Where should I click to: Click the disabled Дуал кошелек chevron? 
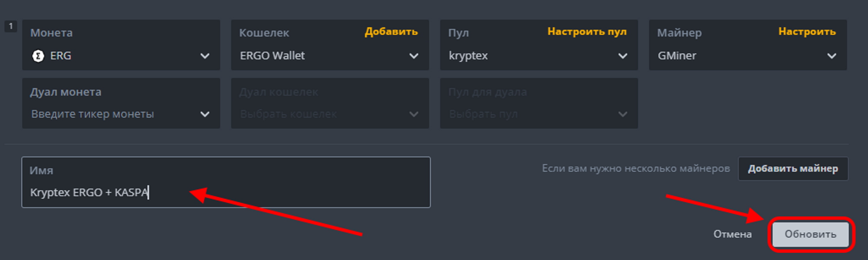tap(414, 114)
